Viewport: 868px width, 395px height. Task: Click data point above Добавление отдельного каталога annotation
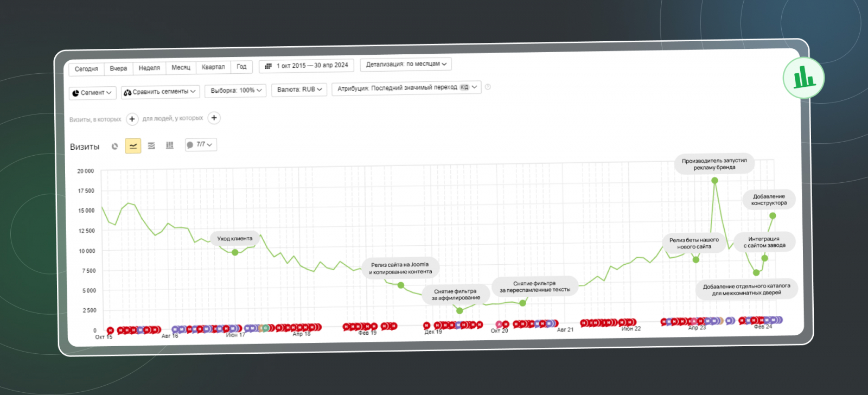(756, 273)
